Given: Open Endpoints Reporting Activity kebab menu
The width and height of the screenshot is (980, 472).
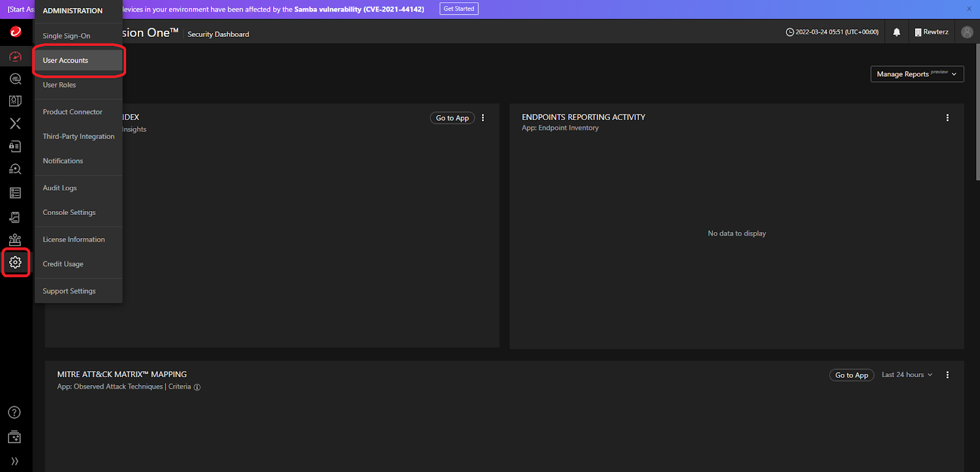Looking at the screenshot, I should pyautogui.click(x=948, y=118).
